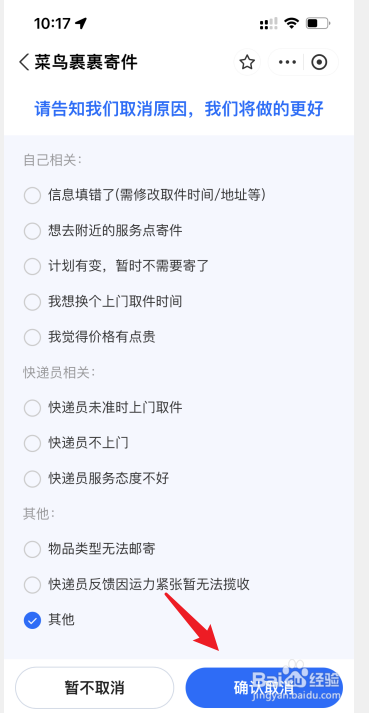Screen dimensions: 369x713
Task: Tap the star favorite icon
Action: tap(247, 62)
